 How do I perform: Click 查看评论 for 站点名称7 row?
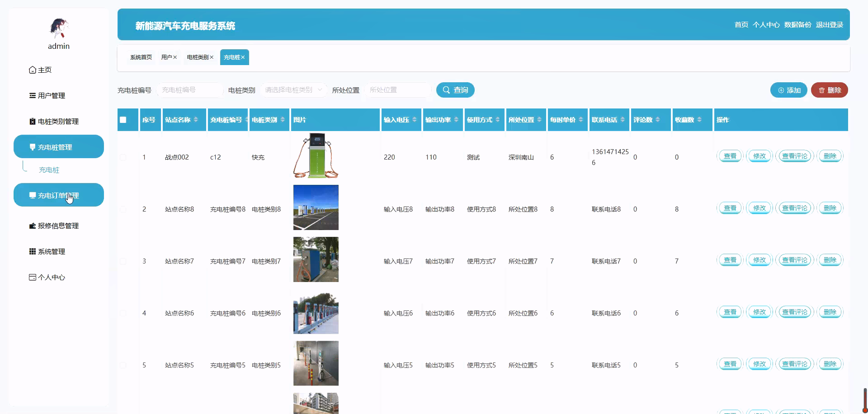(x=795, y=260)
